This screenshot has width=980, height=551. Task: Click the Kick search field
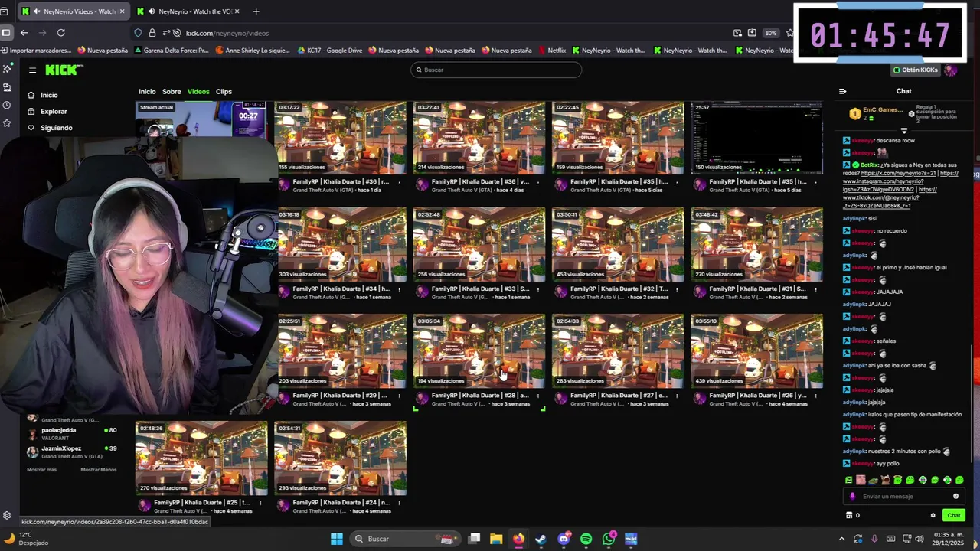point(496,70)
